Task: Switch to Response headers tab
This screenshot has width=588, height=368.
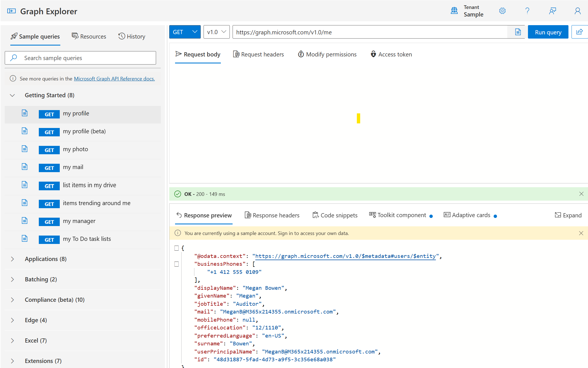Action: (272, 215)
